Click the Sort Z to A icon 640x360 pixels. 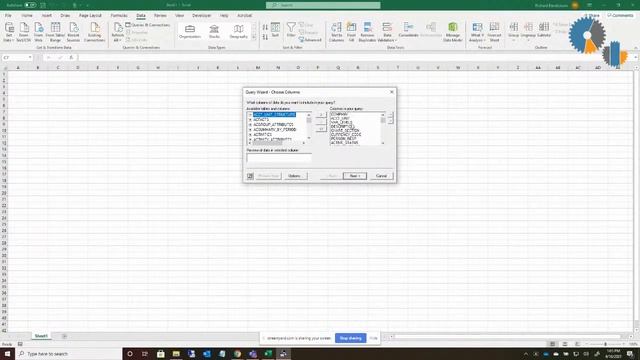pos(265,37)
